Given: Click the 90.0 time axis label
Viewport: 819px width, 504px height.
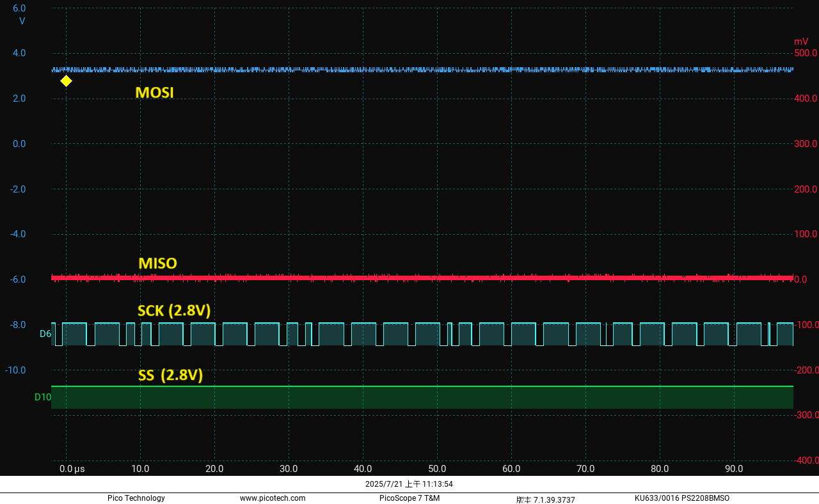Looking at the screenshot, I should (734, 469).
